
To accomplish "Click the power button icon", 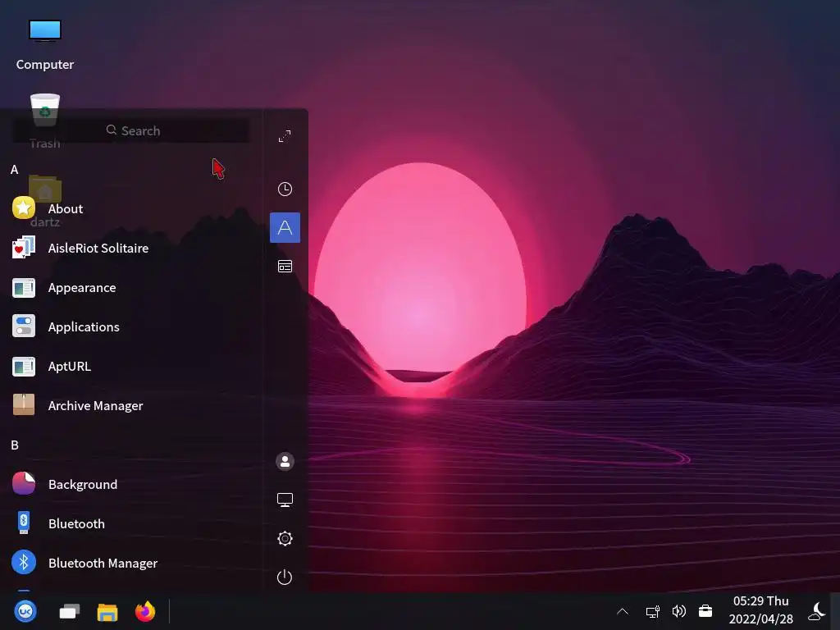I will tap(285, 577).
